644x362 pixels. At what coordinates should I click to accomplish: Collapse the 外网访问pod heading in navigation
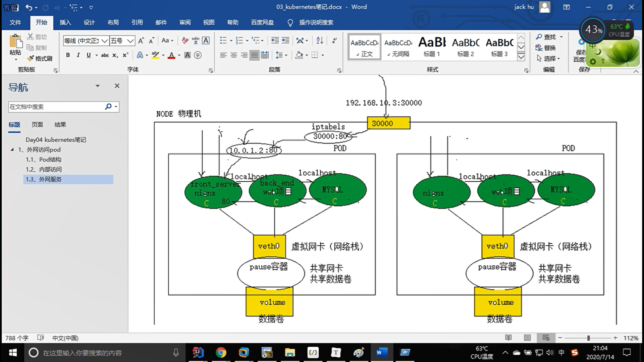tap(12, 149)
